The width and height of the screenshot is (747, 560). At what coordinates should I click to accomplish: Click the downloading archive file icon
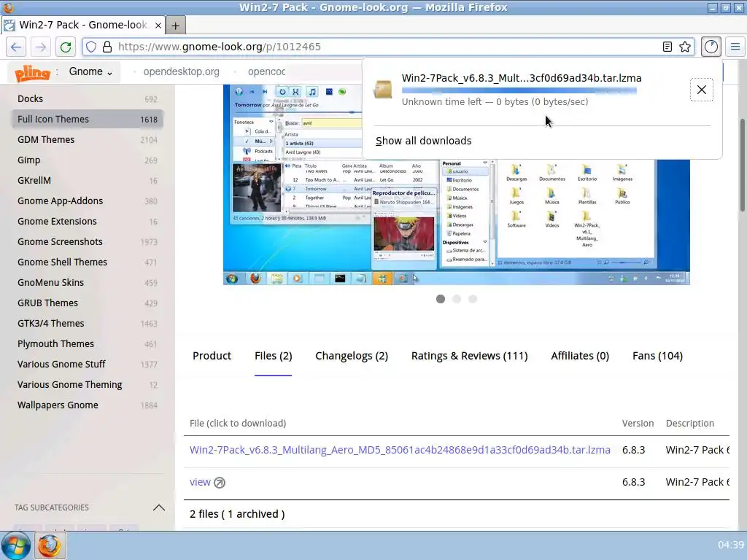point(382,89)
